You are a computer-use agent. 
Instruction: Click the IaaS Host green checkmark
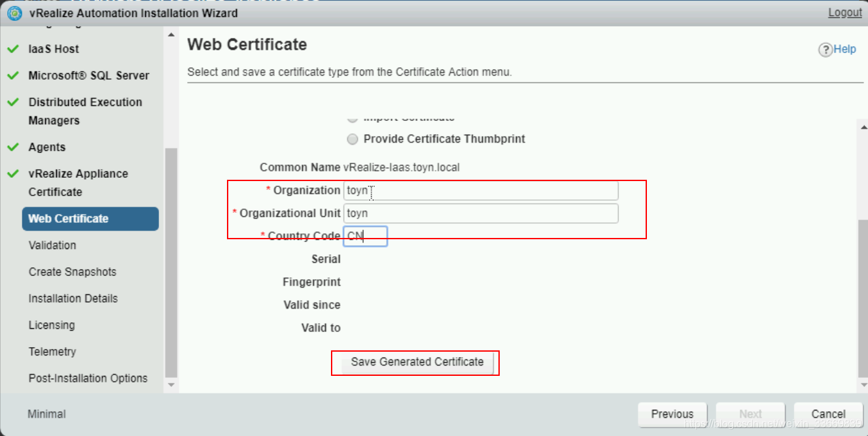pos(12,49)
